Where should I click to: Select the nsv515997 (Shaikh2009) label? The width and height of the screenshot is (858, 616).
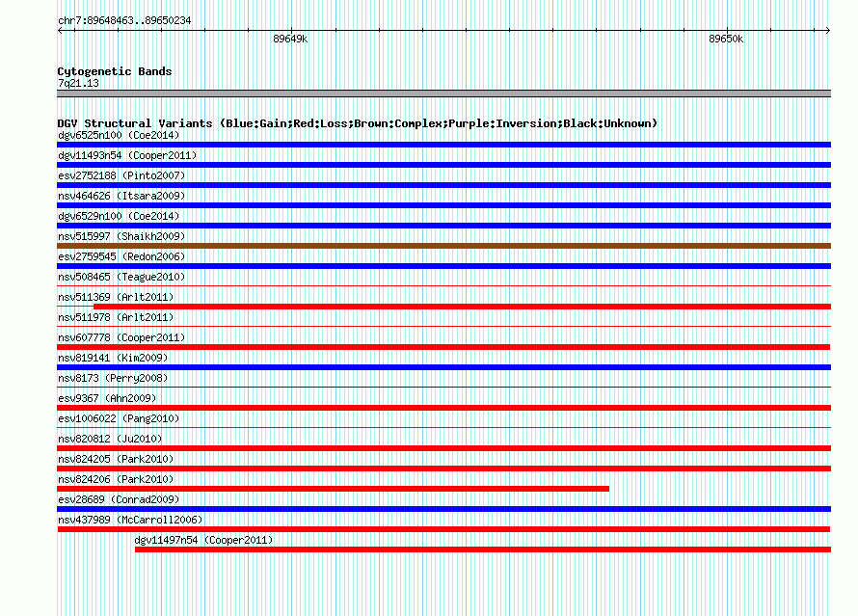point(121,236)
